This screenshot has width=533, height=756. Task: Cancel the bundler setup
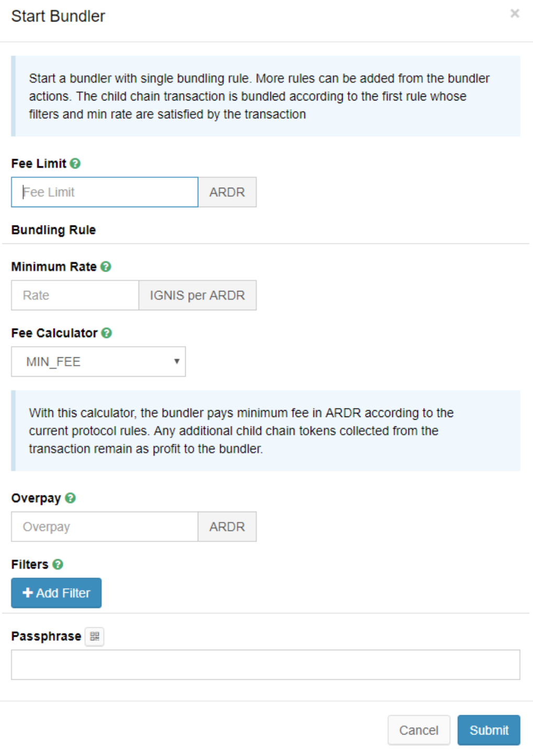point(418,730)
